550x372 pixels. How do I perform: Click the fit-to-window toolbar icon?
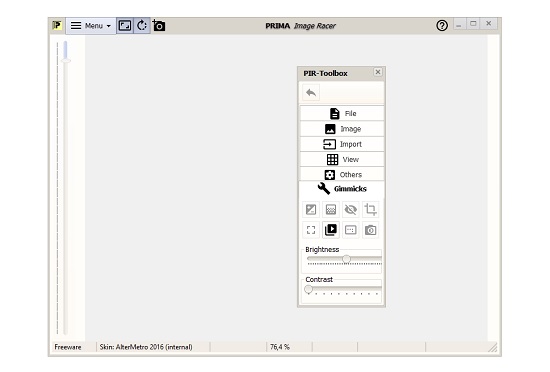tap(125, 26)
